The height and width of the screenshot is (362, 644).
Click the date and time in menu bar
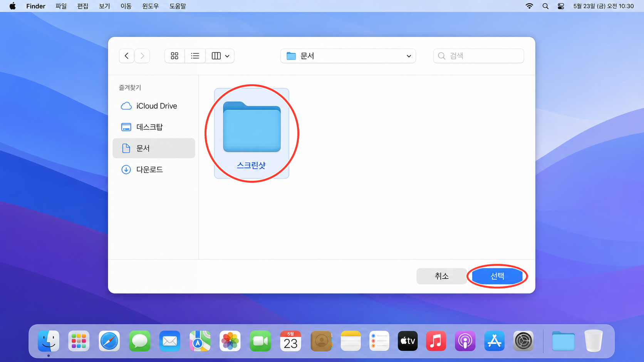pyautogui.click(x=604, y=6)
